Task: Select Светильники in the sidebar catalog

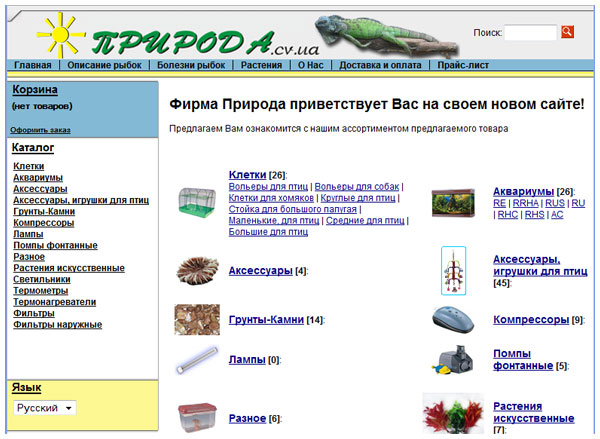Action: pyautogui.click(x=42, y=279)
